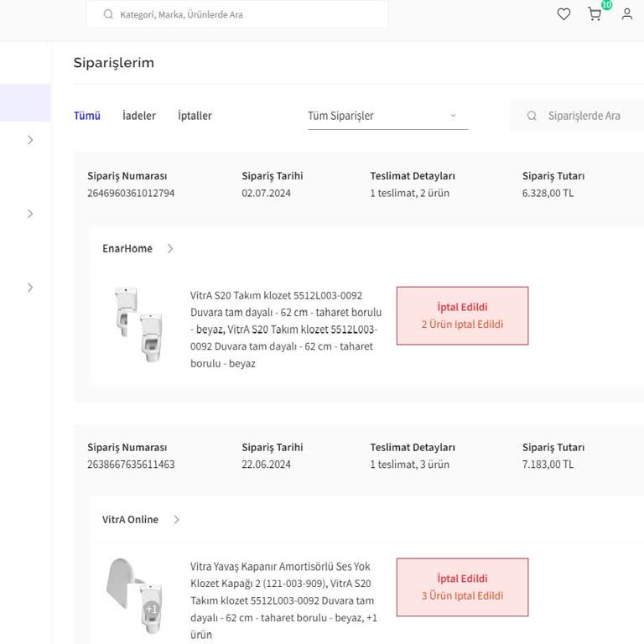Click the Siparişlerim page heading
This screenshot has height=644, width=644.
tap(114, 63)
